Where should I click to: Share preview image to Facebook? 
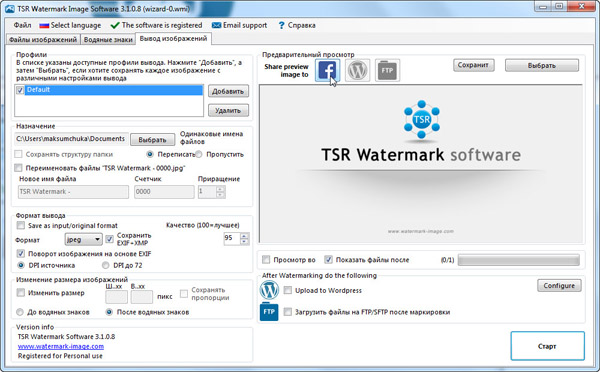[328, 70]
